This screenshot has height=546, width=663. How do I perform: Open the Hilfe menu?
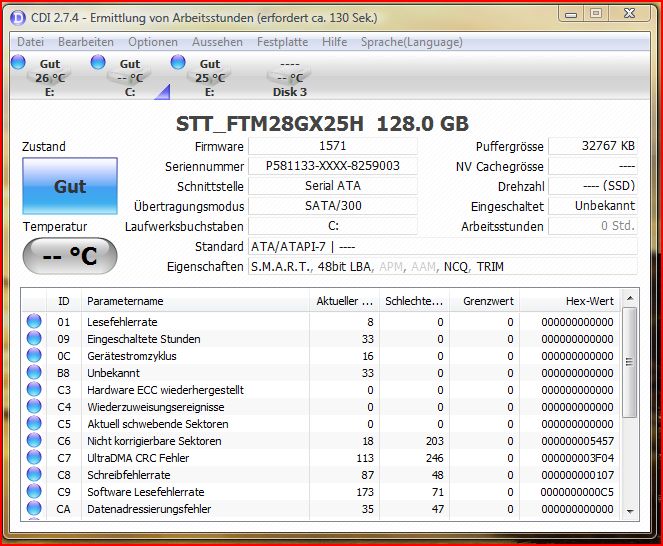click(334, 42)
